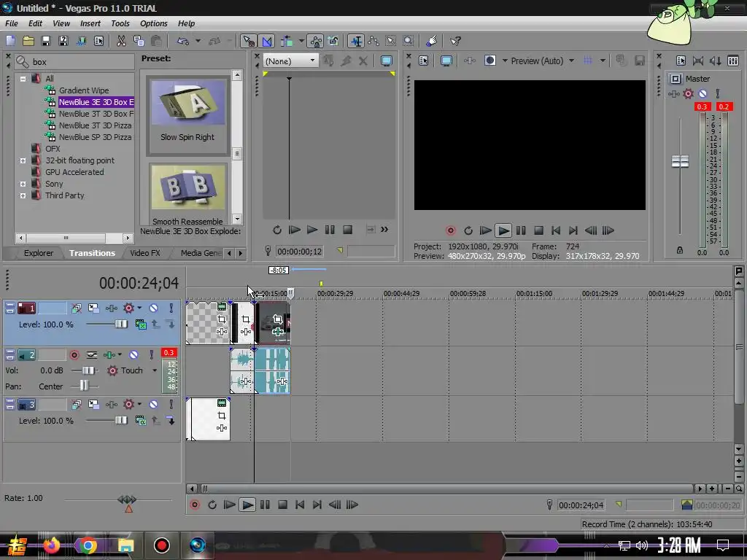Image resolution: width=747 pixels, height=560 pixels.
Task: Expand the Sony folder
Action: point(23,184)
